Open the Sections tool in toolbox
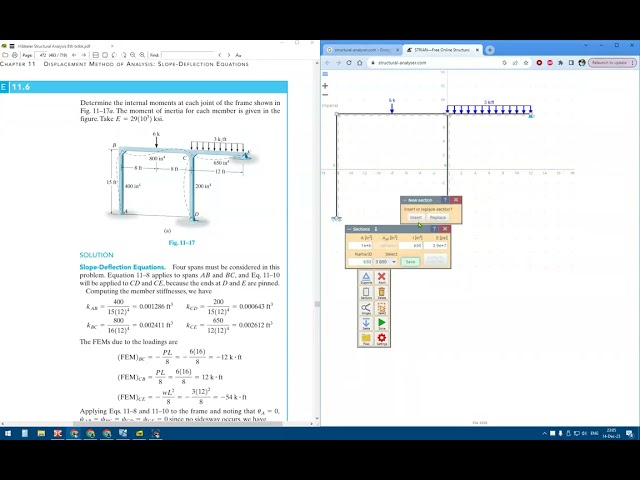Screen dimensions: 640x480 [366, 293]
